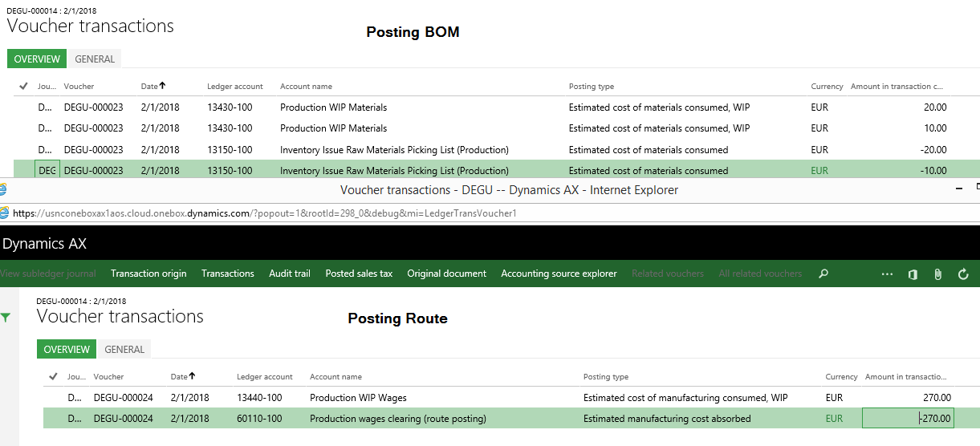Toggle select-all checkmark in Posting BOM grid

[x=23, y=86]
